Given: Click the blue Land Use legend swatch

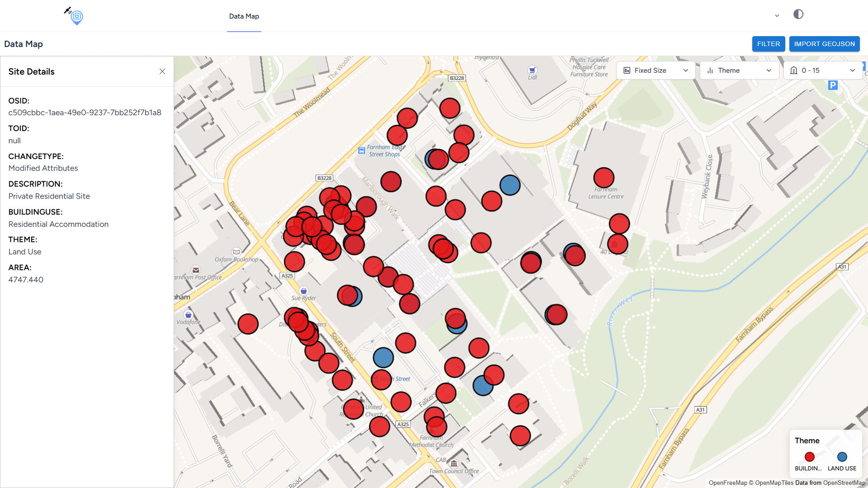Looking at the screenshot, I should [x=842, y=457].
